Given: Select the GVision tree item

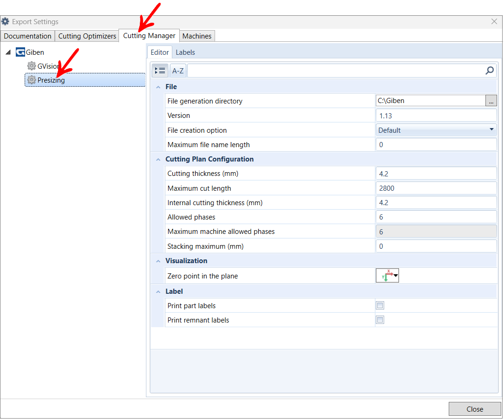Looking at the screenshot, I should (48, 66).
